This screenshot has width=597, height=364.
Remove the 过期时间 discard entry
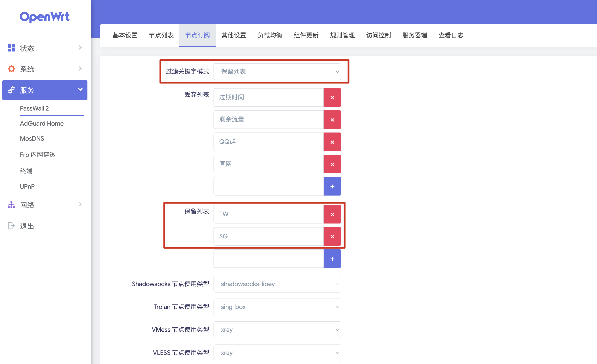332,97
